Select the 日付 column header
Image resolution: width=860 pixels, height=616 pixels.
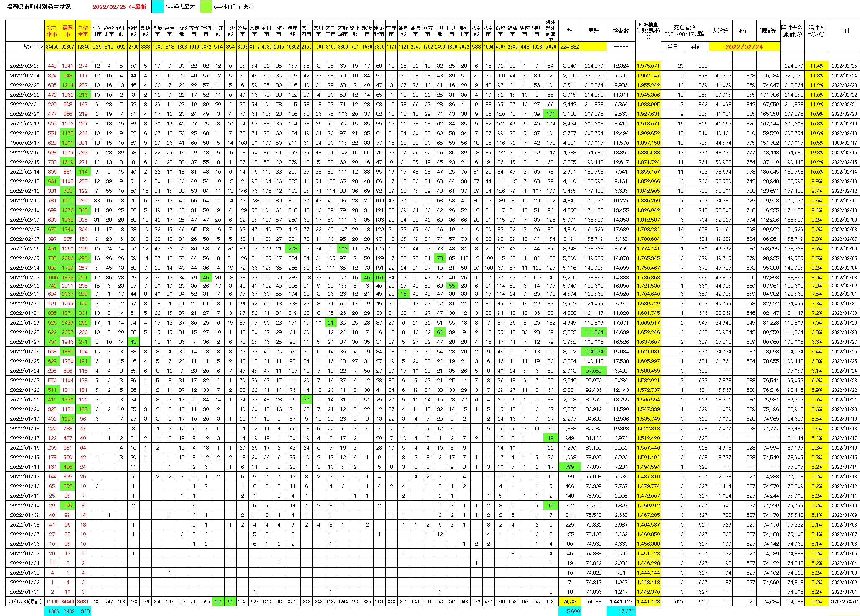click(x=844, y=31)
